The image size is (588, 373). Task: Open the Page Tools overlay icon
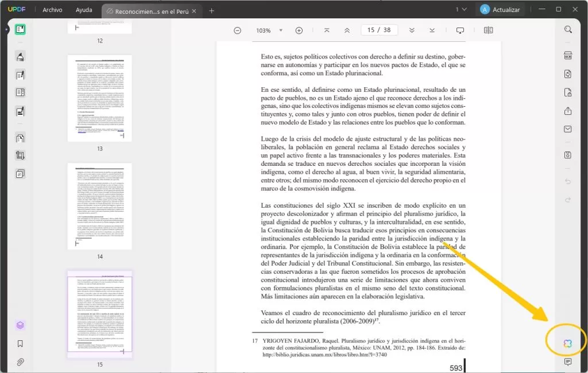tap(20, 173)
